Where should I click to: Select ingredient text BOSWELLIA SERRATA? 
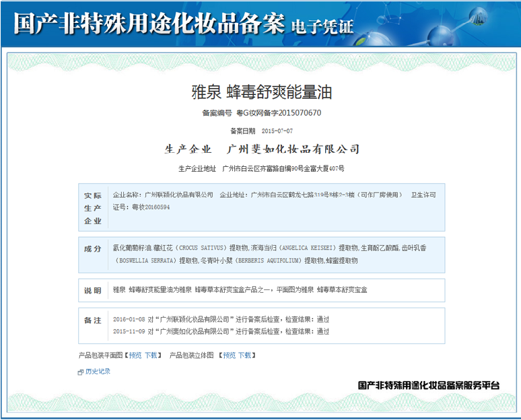point(146,261)
